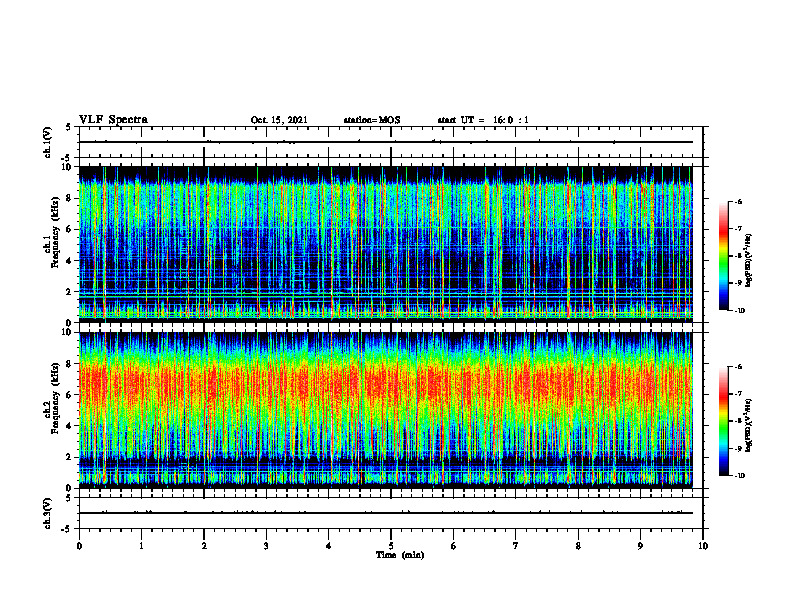Click the ch.1 colorbar PSD unit label

coord(749,261)
